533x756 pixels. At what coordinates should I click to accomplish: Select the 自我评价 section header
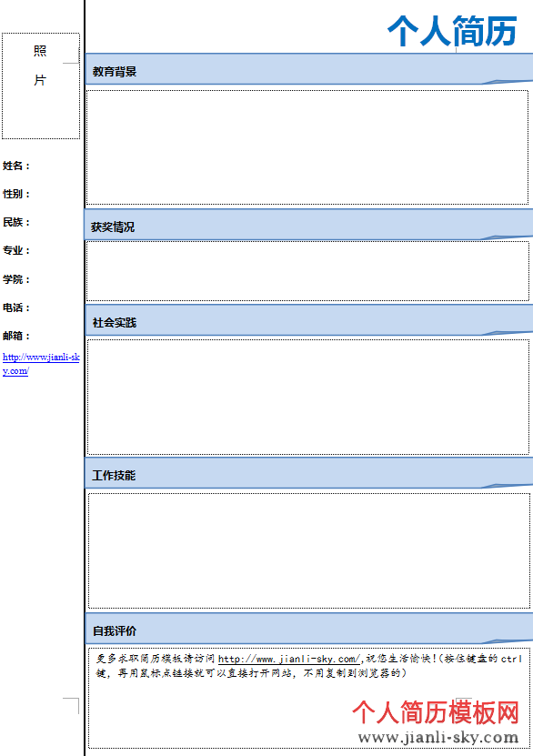pyautogui.click(x=309, y=629)
